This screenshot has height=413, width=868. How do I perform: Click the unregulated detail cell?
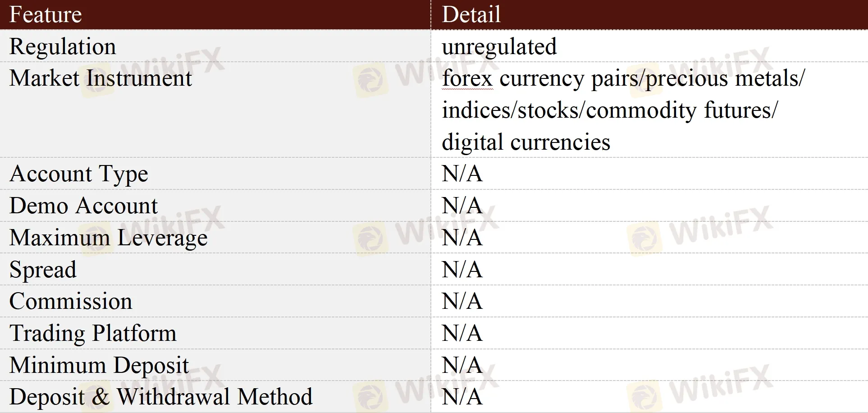pyautogui.click(x=499, y=47)
